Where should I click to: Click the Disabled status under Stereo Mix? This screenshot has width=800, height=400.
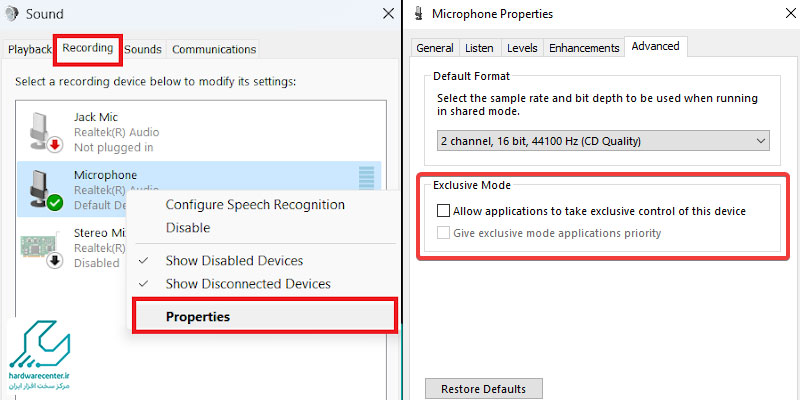[x=96, y=263]
